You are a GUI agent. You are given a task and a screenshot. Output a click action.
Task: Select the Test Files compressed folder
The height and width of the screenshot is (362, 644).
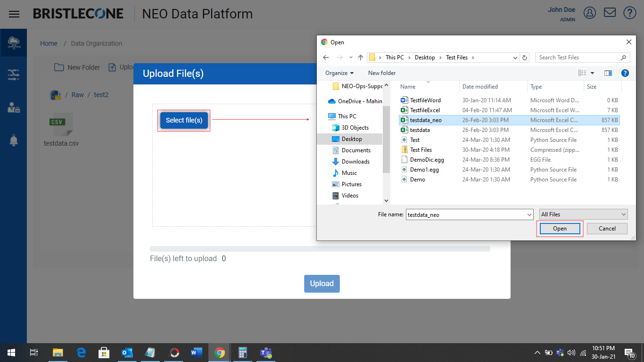509,150
